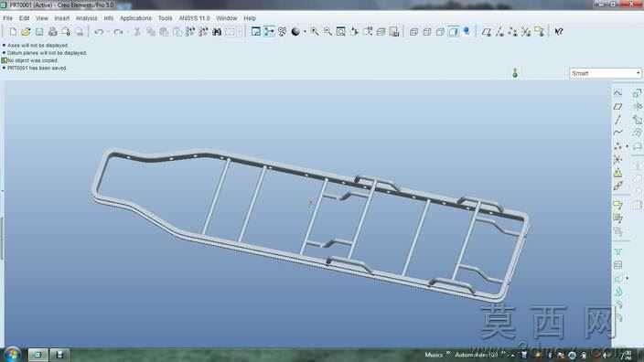
Task: Click the Windows Start orb
Action: click(12, 354)
